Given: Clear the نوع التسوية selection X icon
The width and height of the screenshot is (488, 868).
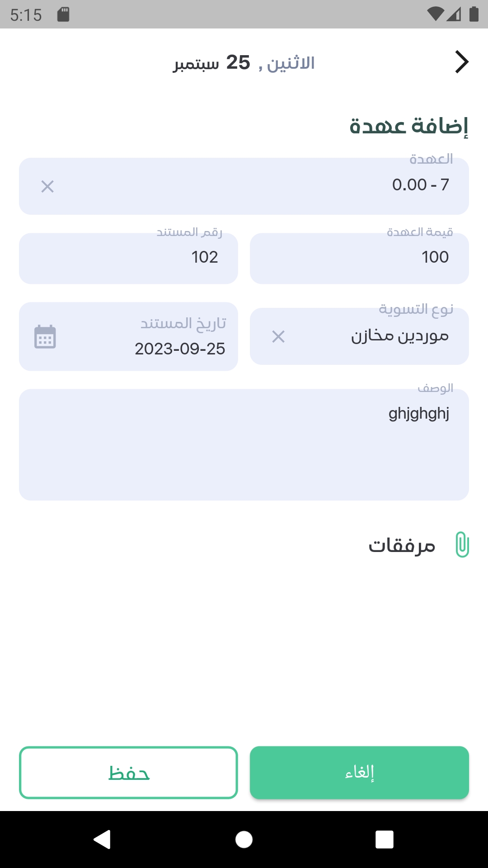Looking at the screenshot, I should tap(278, 336).
